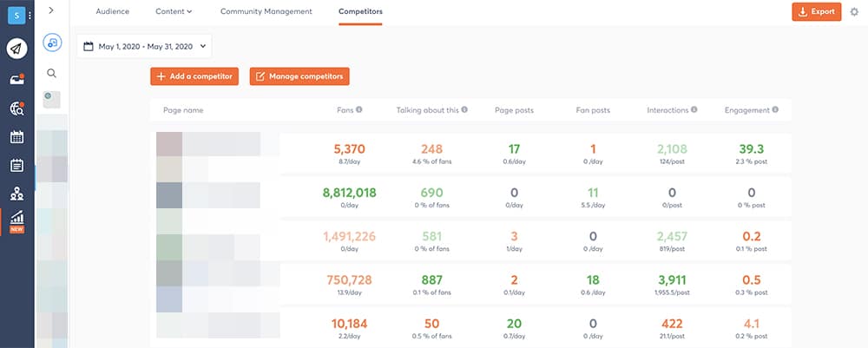
Task: Open the analytics bar chart icon marked NEW
Action: (16, 221)
